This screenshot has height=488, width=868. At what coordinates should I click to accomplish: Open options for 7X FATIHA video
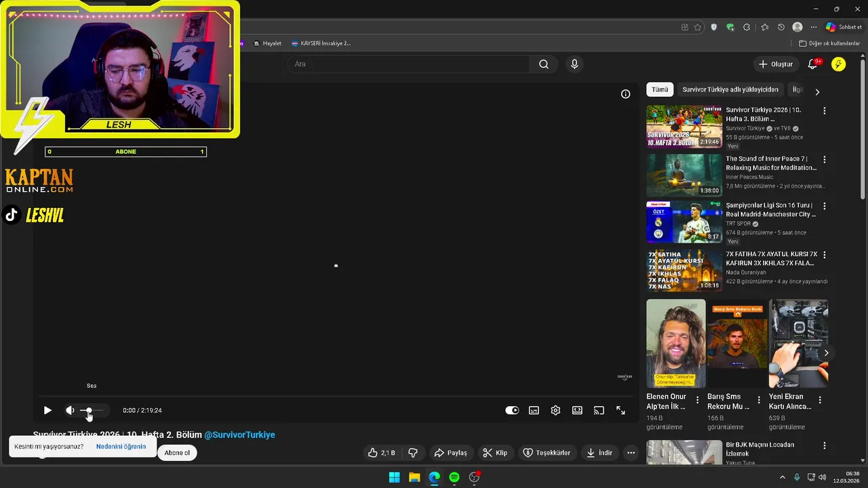(x=825, y=255)
